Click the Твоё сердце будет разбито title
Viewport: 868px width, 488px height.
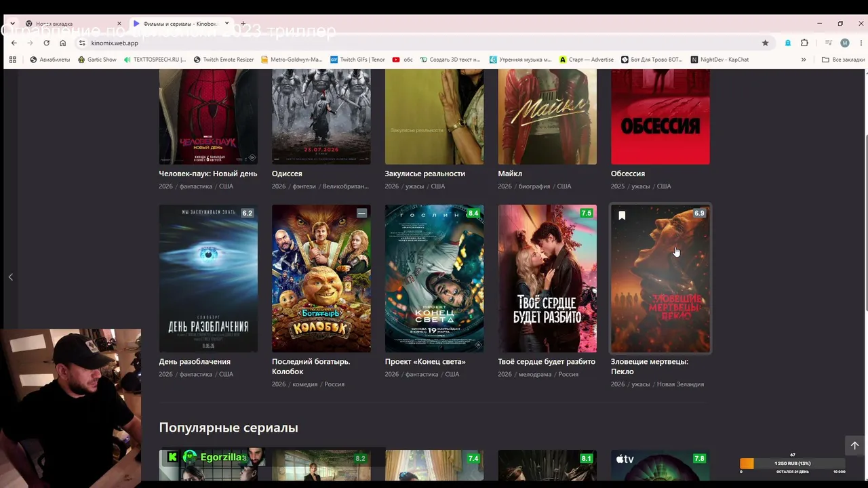pos(547,361)
